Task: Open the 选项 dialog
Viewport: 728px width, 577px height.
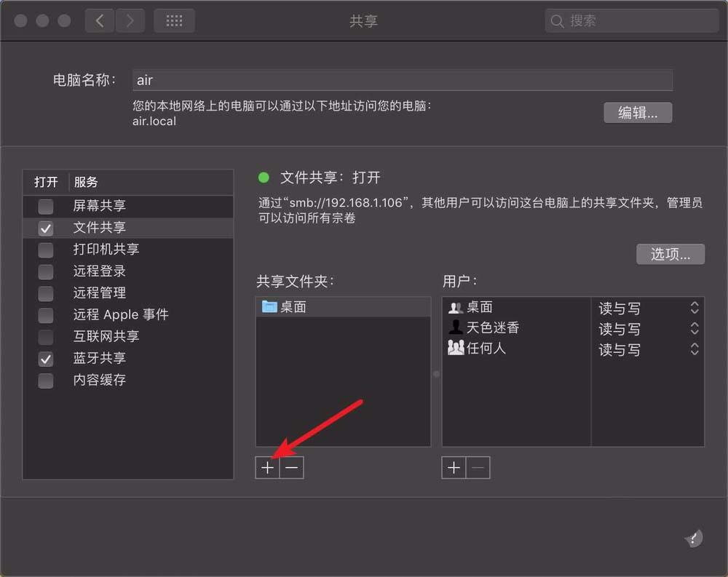Action: click(670, 254)
